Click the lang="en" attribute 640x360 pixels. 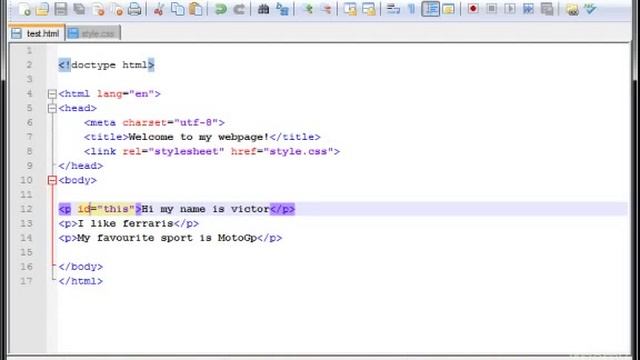click(125, 94)
